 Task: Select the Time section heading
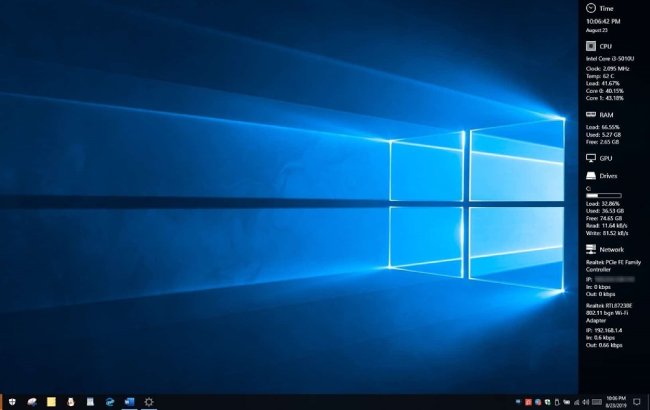606,8
